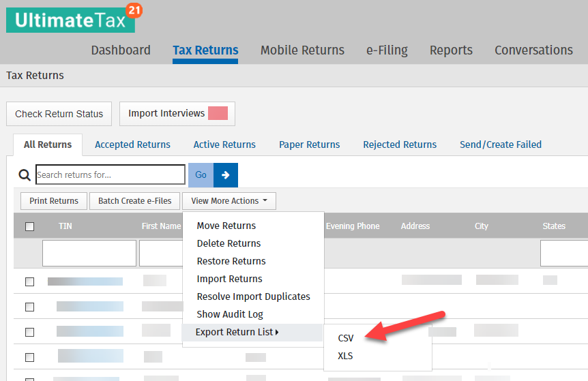This screenshot has height=381, width=588.
Task: Open the View More Actions dropdown
Action: pos(229,201)
